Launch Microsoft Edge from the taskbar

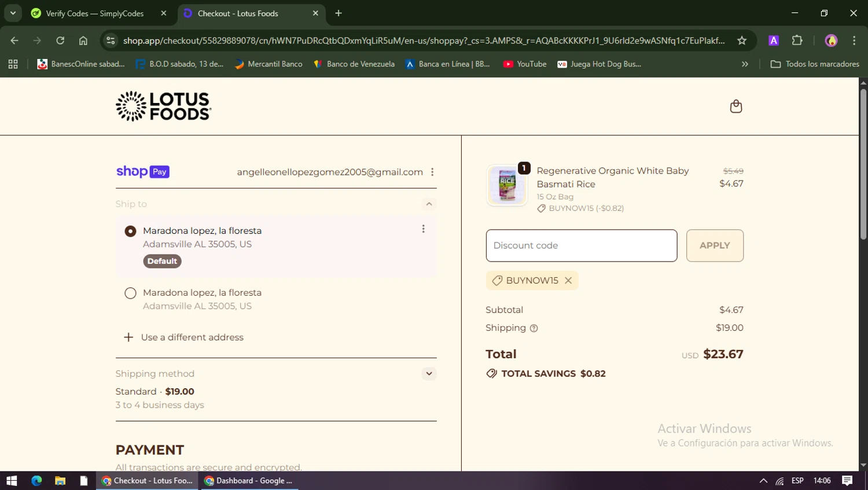[36, 481]
